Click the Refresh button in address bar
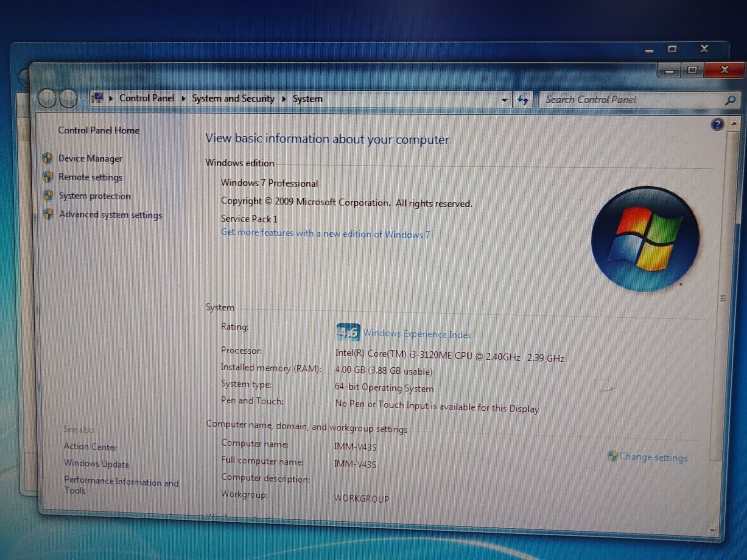Image resolution: width=747 pixels, height=560 pixels. (x=523, y=100)
